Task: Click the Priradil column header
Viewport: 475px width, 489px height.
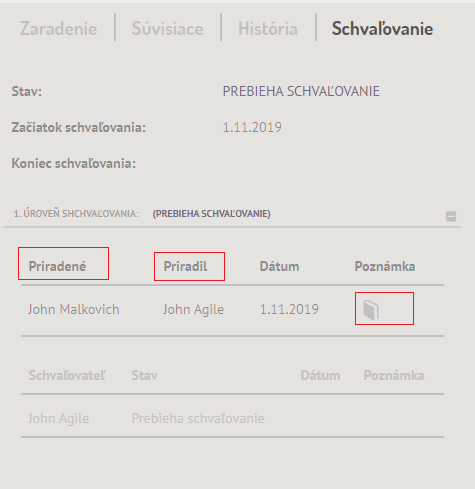Action: pos(185,266)
